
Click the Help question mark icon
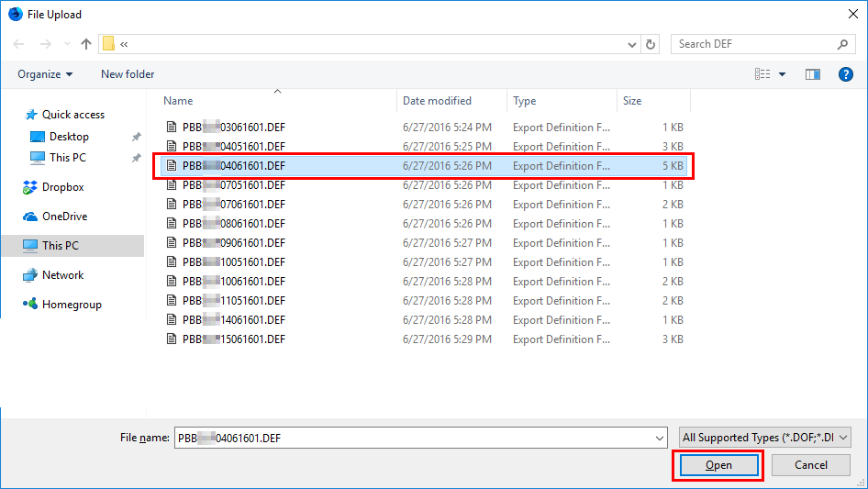pos(846,74)
